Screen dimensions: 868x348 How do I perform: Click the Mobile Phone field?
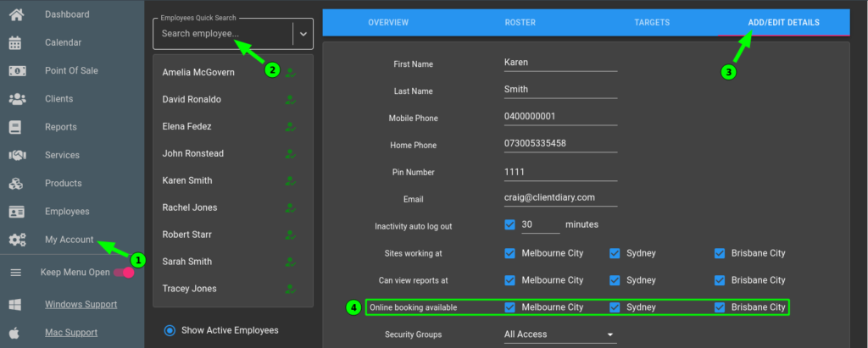click(x=560, y=117)
